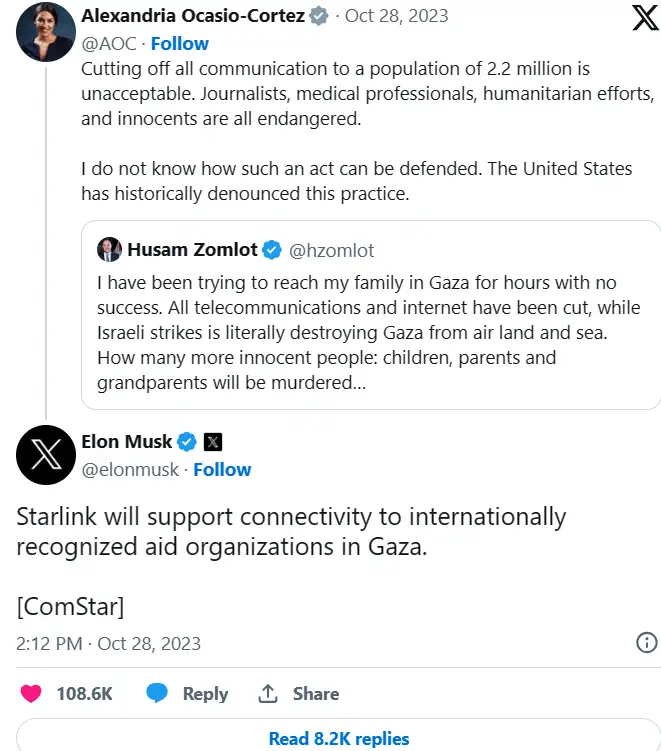Click the Elon Musk display name
The image size is (661, 751).
[126, 442]
